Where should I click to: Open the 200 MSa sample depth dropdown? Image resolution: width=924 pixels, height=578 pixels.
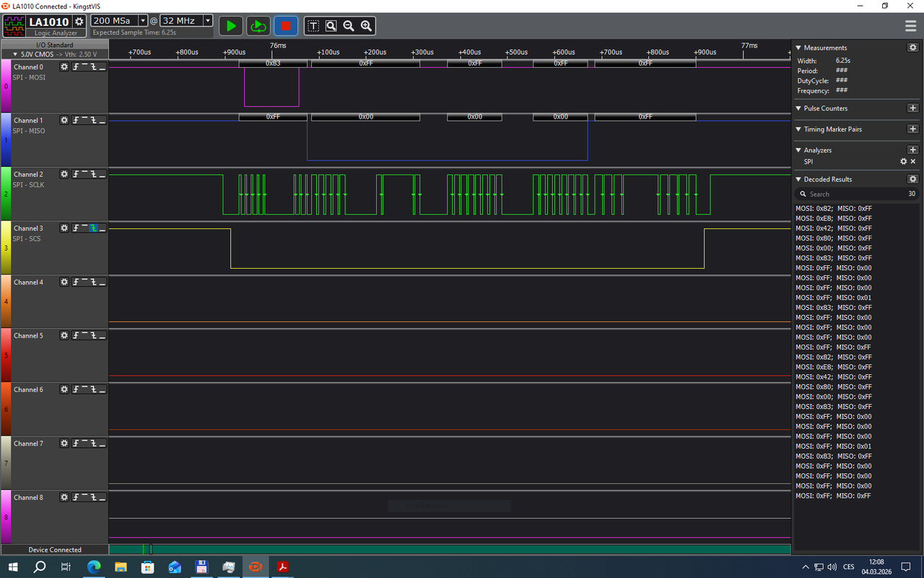[x=142, y=21]
